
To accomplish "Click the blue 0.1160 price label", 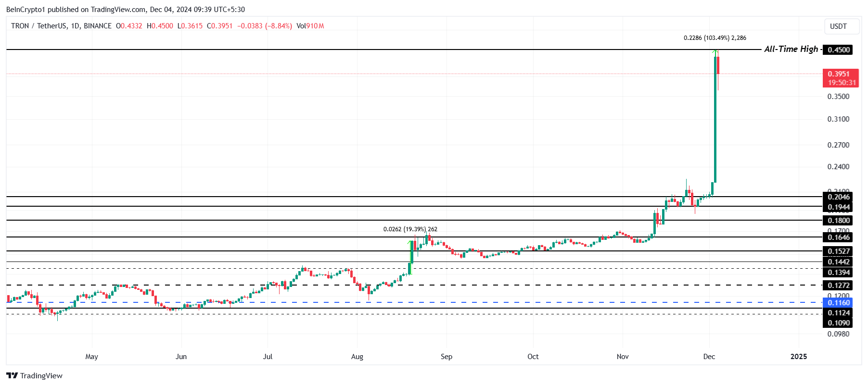I will point(838,303).
